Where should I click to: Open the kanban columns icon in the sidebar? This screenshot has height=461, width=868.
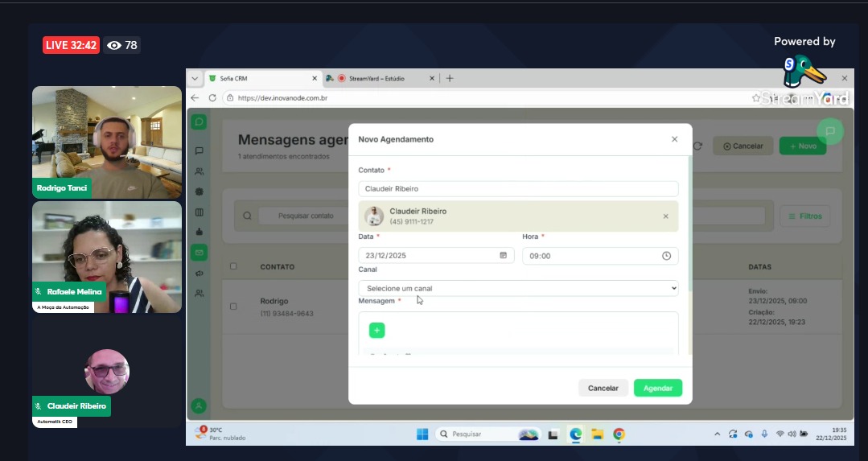(x=199, y=212)
